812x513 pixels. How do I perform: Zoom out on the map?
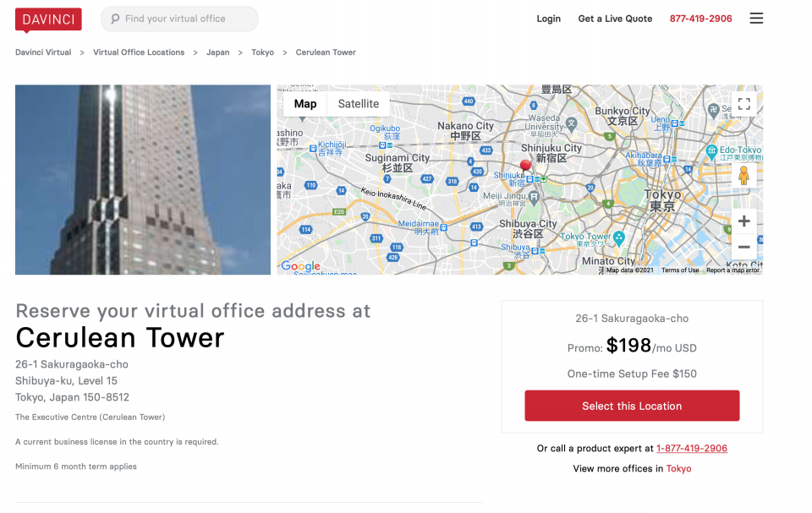(743, 247)
